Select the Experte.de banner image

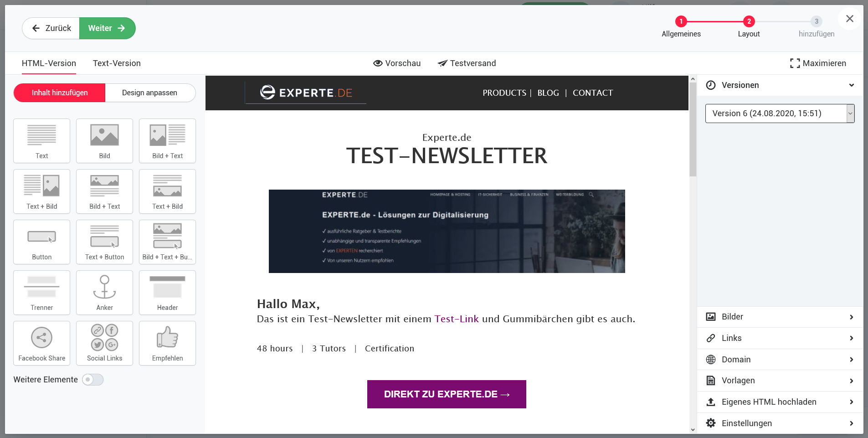tap(447, 232)
